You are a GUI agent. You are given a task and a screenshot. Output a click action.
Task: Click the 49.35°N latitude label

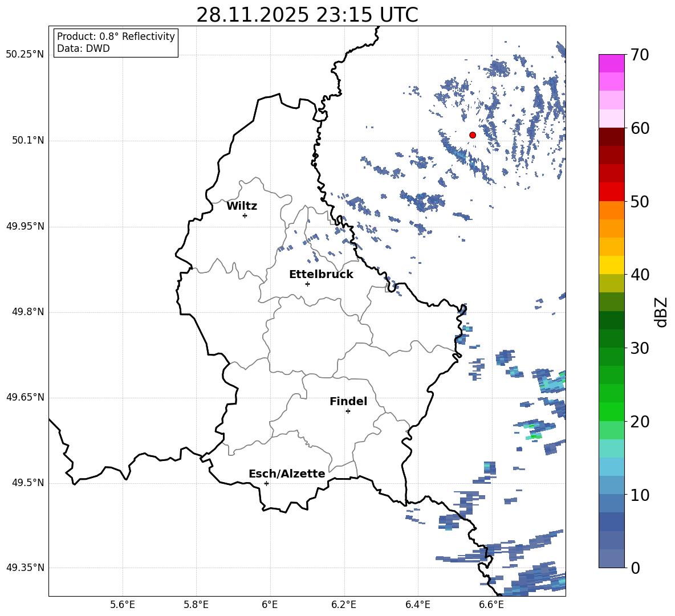tap(25, 568)
